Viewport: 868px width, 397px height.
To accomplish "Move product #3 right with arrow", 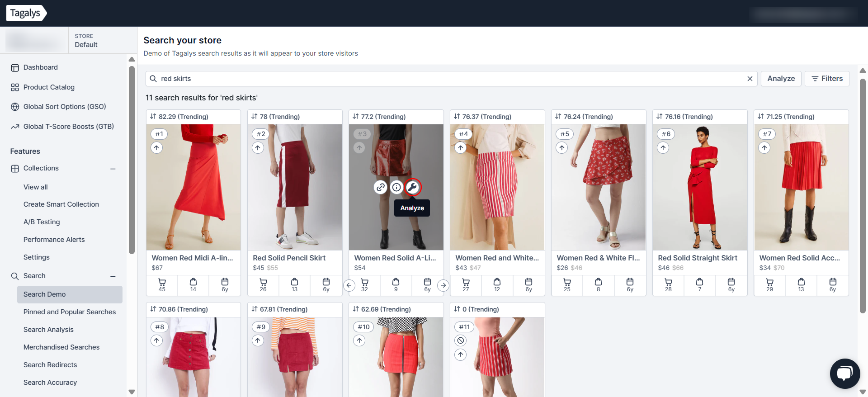I will tap(443, 285).
